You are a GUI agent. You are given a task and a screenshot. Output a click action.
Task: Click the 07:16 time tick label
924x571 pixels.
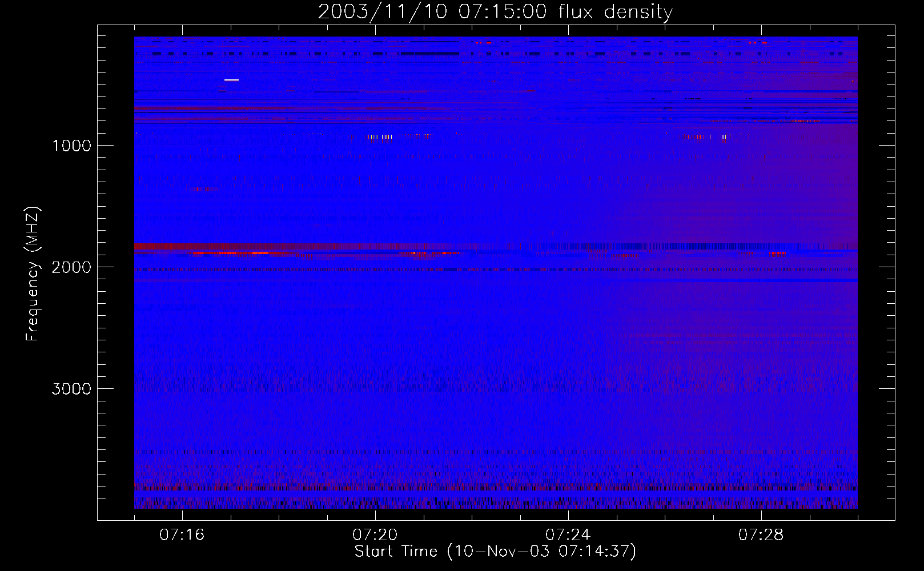(182, 535)
